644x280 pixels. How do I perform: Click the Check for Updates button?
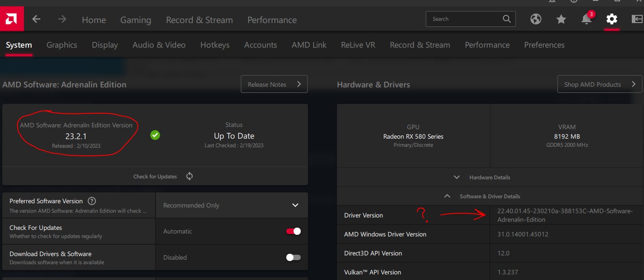[x=155, y=176]
